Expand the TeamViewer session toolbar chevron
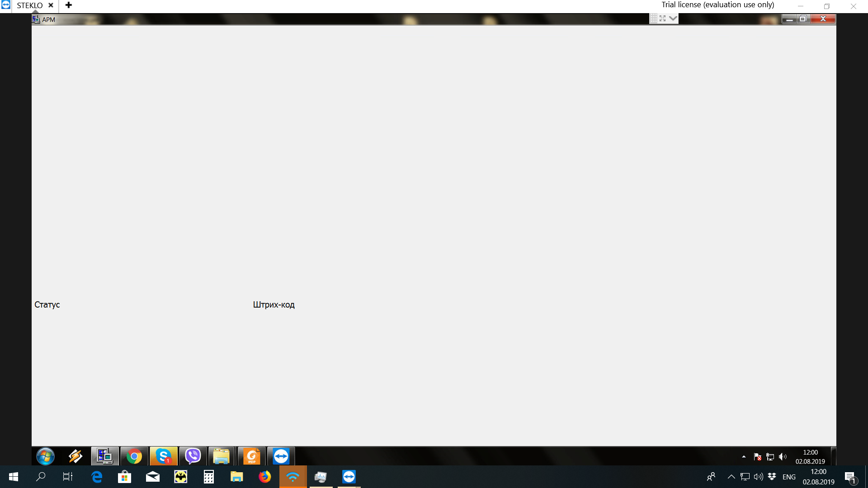 pyautogui.click(x=673, y=18)
